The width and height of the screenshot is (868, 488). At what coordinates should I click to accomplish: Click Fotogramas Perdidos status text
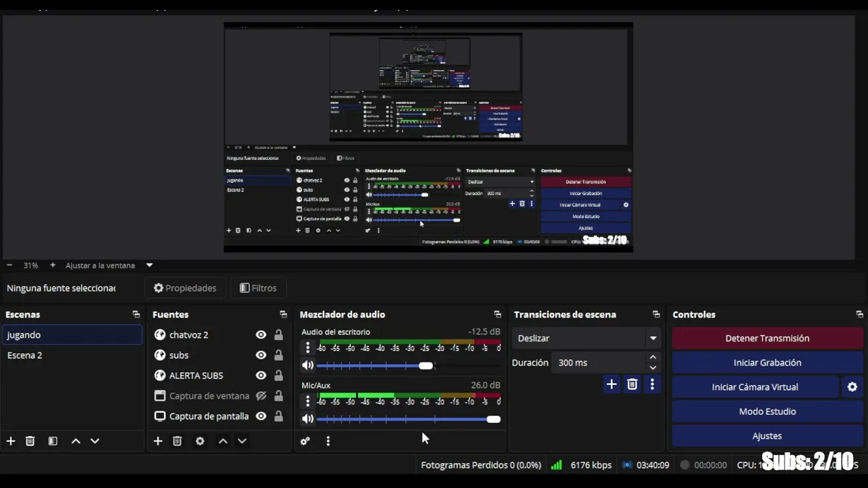pos(481,465)
